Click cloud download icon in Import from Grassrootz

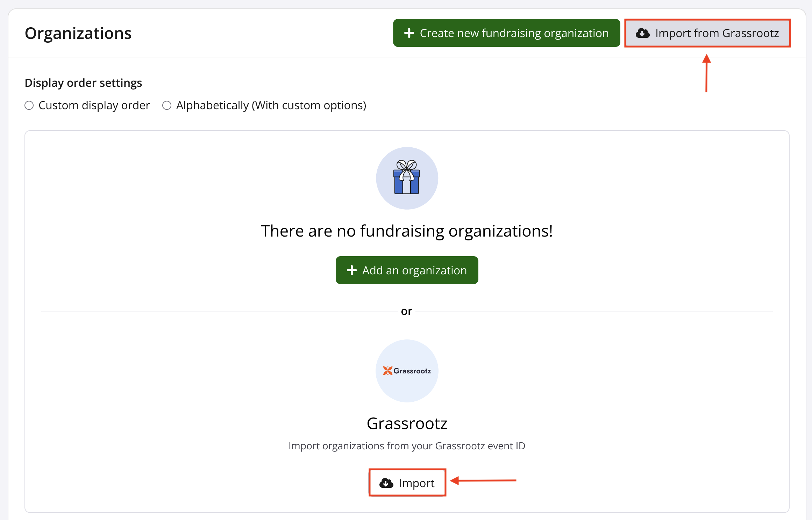tap(642, 33)
